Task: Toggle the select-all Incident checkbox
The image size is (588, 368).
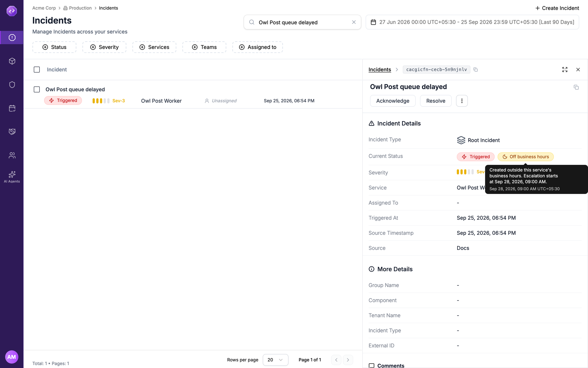Action: point(37,70)
